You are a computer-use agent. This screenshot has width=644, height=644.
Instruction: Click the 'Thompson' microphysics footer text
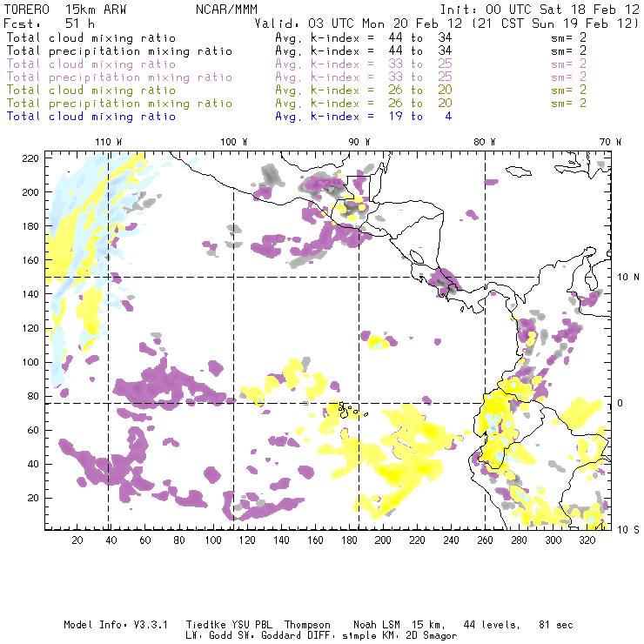pos(307,625)
